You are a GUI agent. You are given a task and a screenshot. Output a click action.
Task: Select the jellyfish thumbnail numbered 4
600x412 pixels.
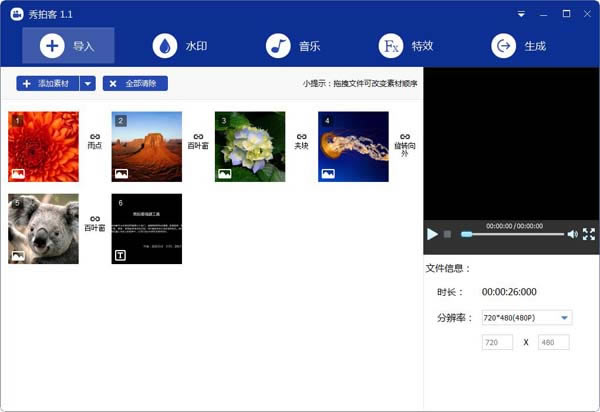pyautogui.click(x=353, y=146)
